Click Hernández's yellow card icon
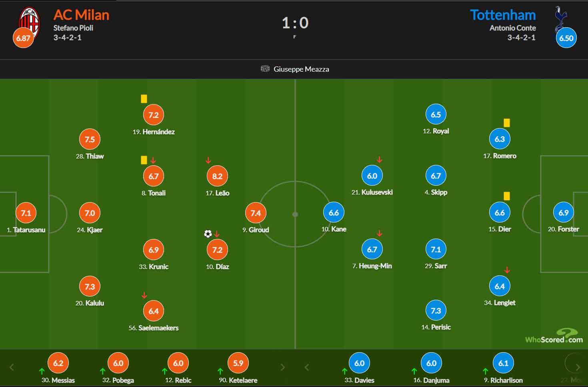Viewport: 588px width, 387px height. (144, 99)
